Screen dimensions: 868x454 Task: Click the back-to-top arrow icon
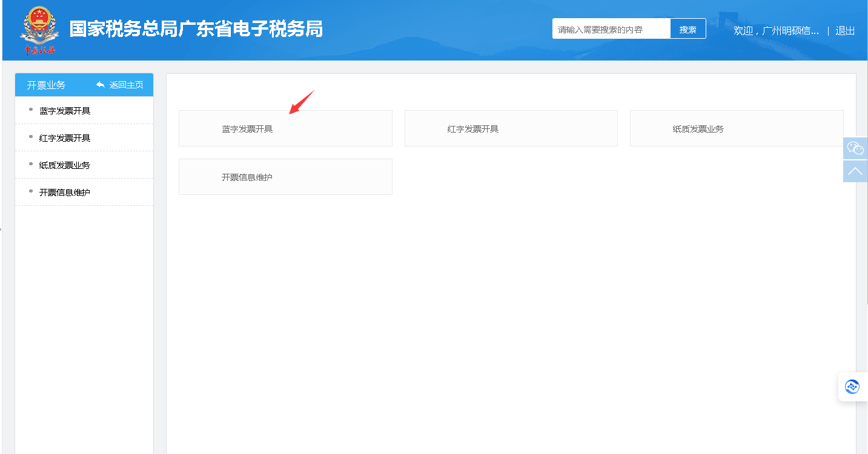point(855,171)
